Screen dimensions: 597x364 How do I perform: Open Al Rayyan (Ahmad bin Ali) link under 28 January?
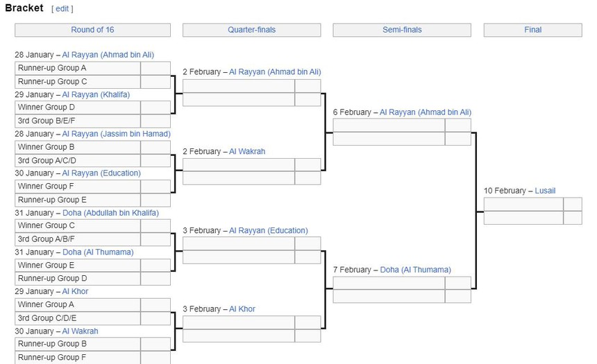[x=108, y=55]
